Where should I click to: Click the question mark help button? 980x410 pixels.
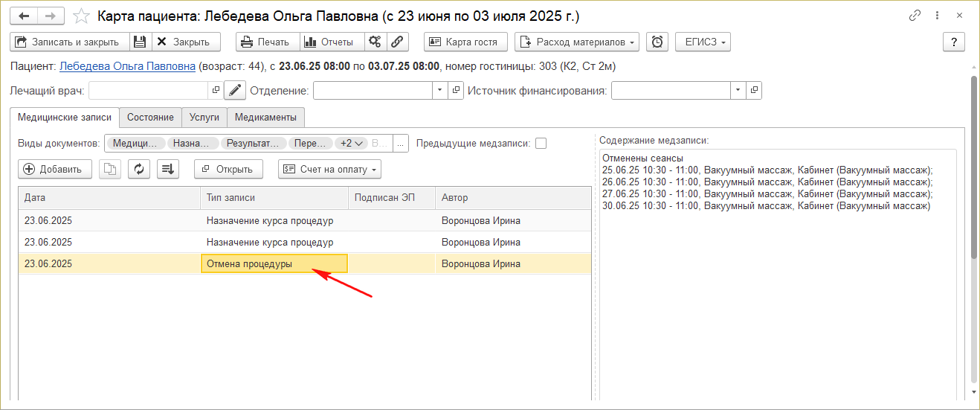[954, 42]
